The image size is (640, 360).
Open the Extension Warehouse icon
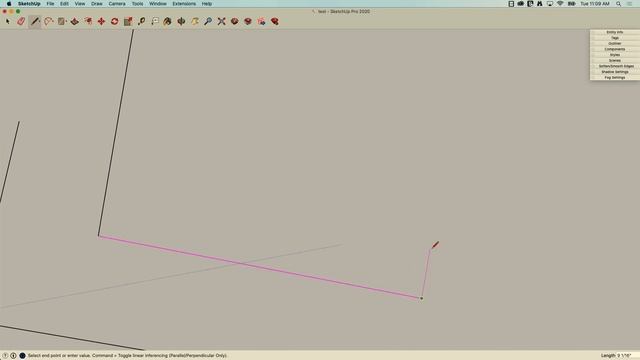click(248, 21)
